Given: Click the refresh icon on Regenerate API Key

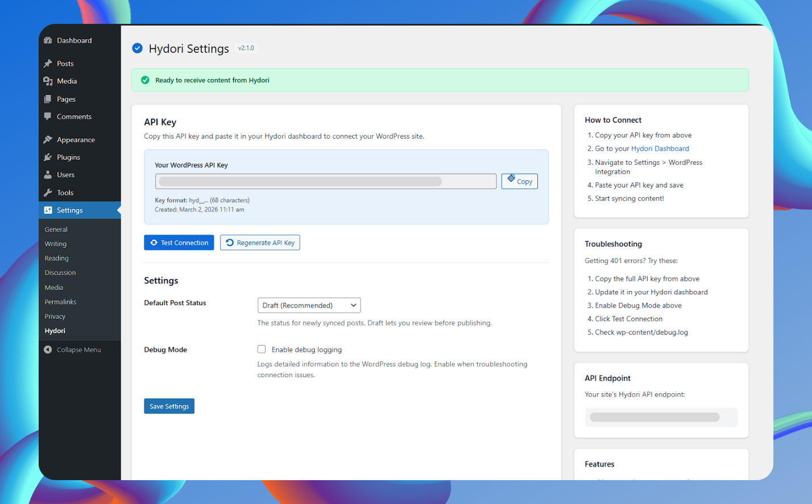Looking at the screenshot, I should (x=230, y=243).
